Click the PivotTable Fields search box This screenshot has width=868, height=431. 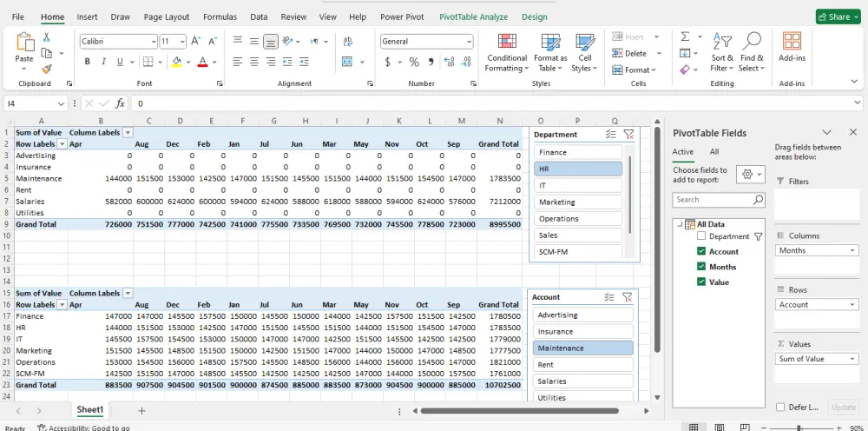pyautogui.click(x=719, y=200)
